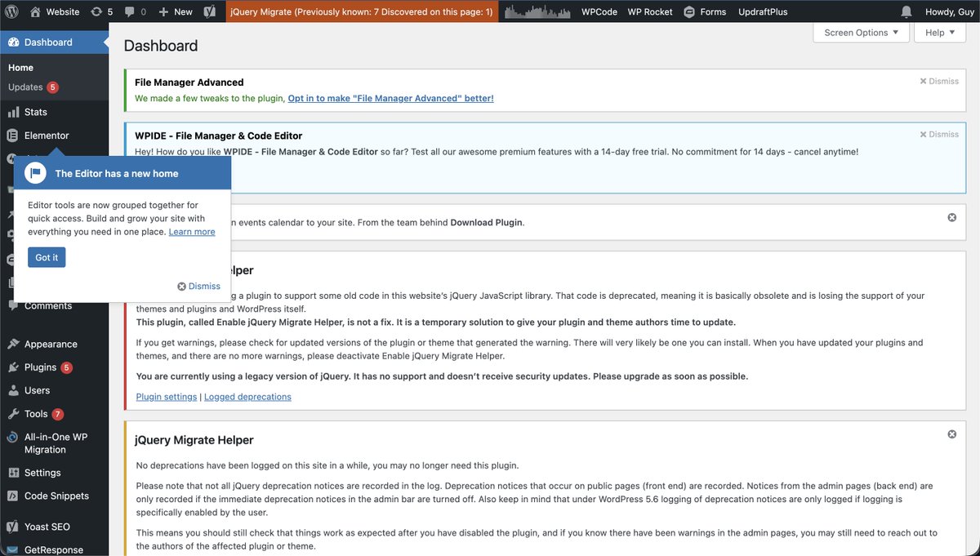
Task: Click the blue flag popup icon
Action: coord(35,173)
